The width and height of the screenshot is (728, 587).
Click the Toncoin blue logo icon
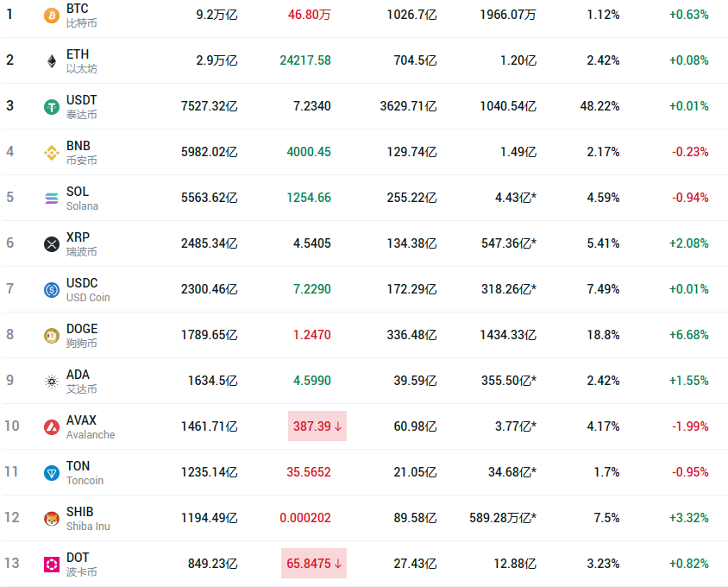click(52, 472)
